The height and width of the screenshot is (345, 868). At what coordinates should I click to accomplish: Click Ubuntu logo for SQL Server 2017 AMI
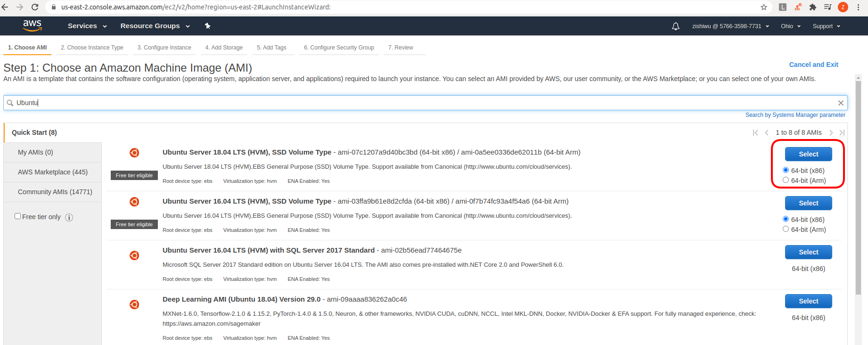pos(134,255)
